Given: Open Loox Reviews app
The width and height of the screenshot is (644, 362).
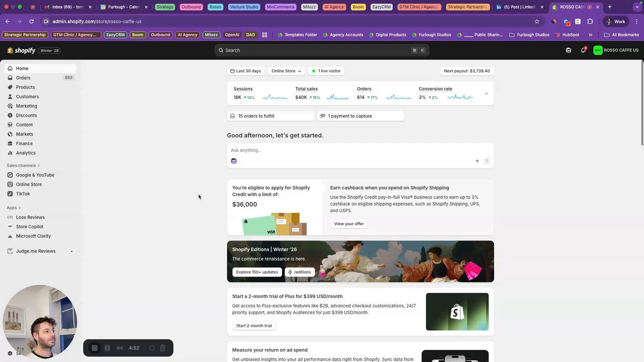Looking at the screenshot, I should pos(39,217).
